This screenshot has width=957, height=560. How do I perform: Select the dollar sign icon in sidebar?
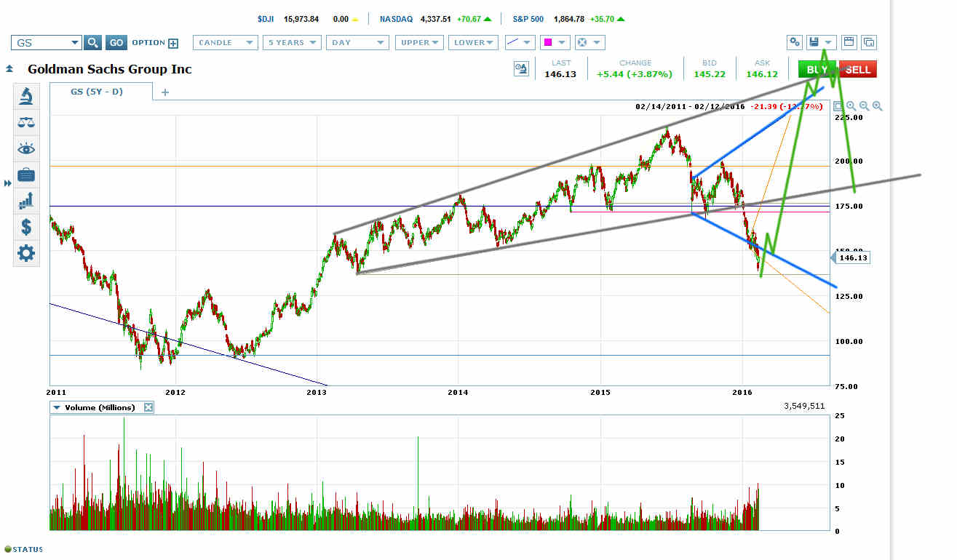coord(26,227)
